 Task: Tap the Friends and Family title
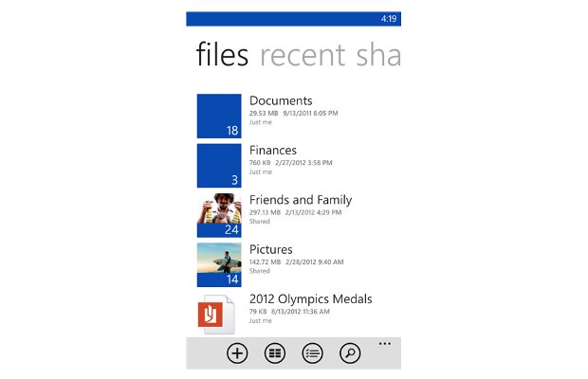(301, 200)
